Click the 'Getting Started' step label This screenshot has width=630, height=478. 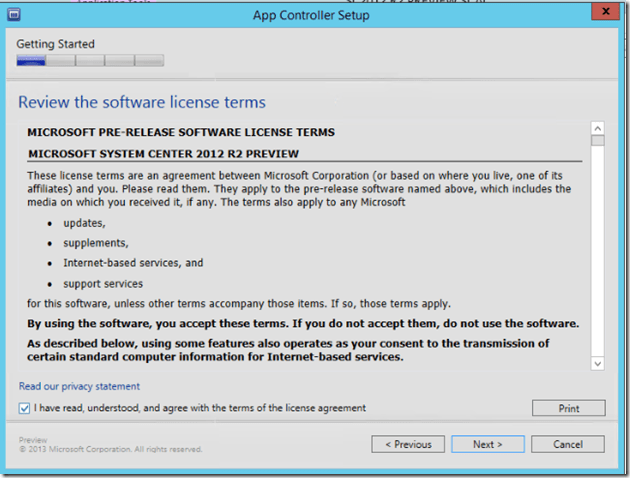(55, 44)
